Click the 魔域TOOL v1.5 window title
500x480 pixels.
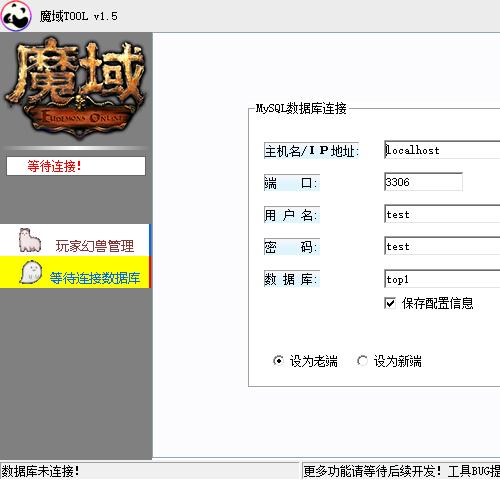(79, 16)
